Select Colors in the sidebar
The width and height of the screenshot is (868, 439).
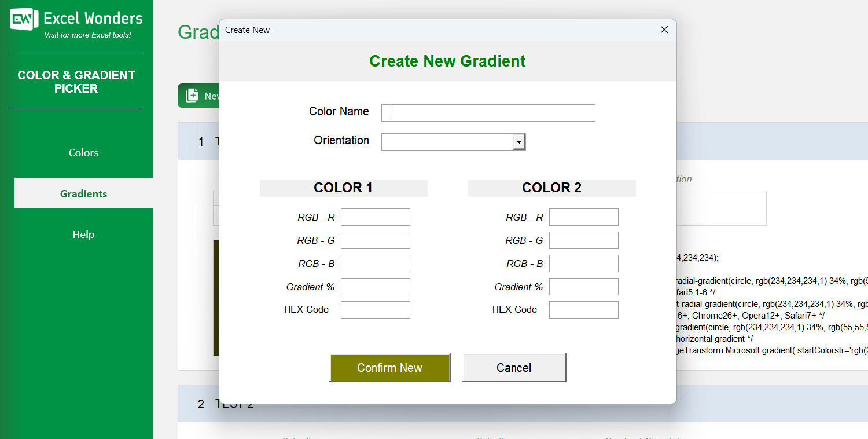(83, 152)
